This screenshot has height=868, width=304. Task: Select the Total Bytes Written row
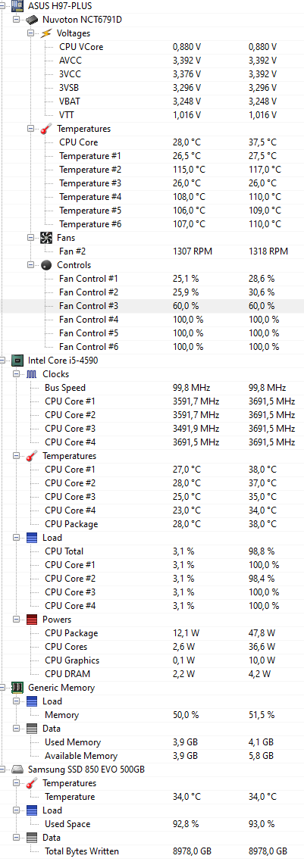tap(152, 851)
